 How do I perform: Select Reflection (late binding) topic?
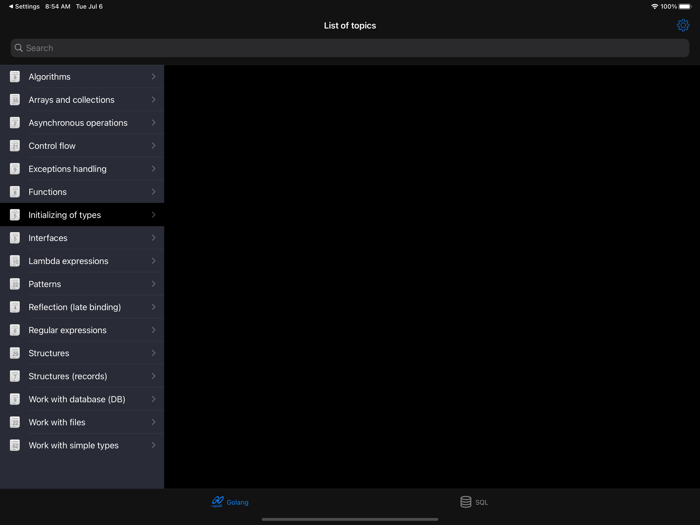(x=82, y=307)
